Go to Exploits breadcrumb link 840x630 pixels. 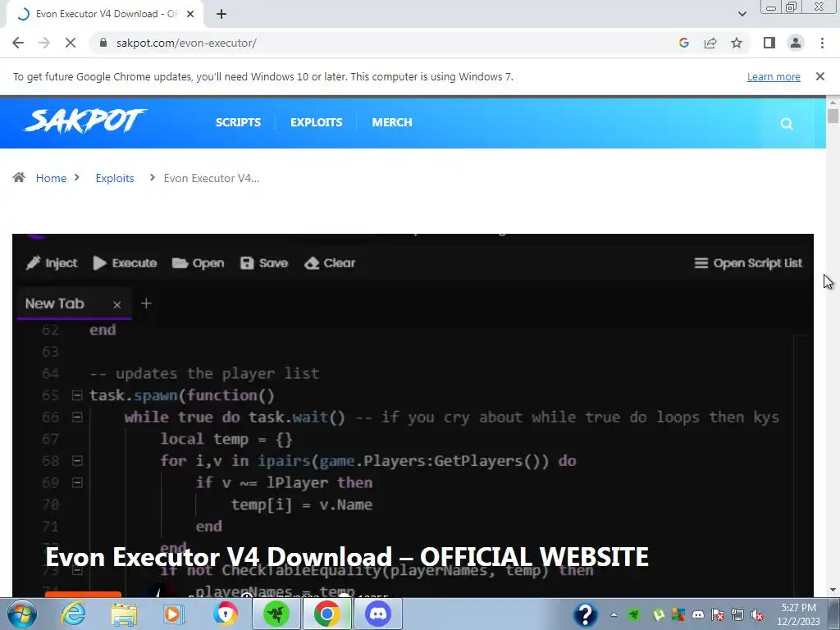click(115, 178)
